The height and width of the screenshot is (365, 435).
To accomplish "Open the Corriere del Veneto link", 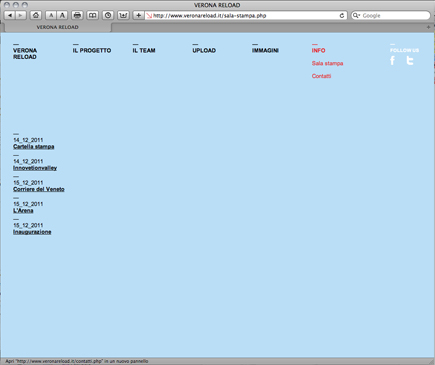I will 39,189.
